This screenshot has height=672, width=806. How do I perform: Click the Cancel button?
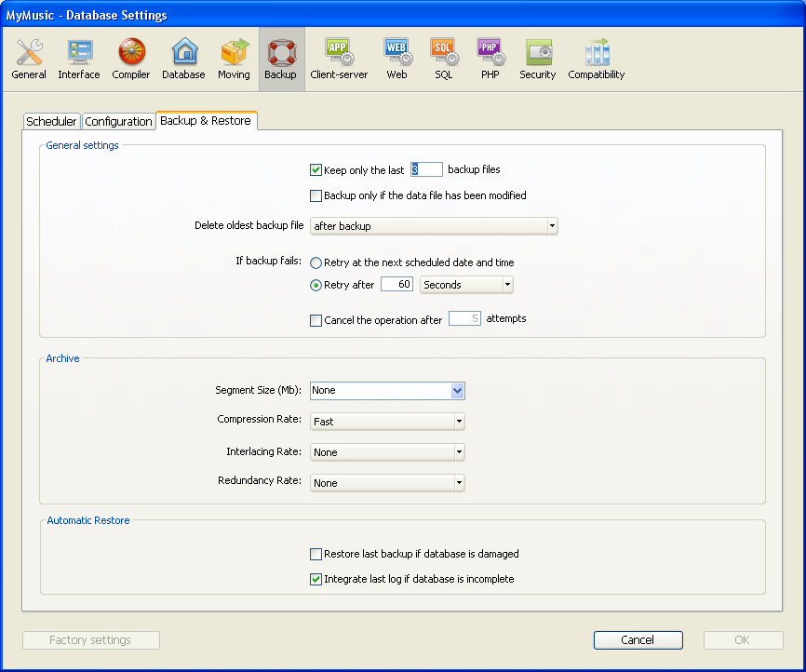pyautogui.click(x=638, y=640)
